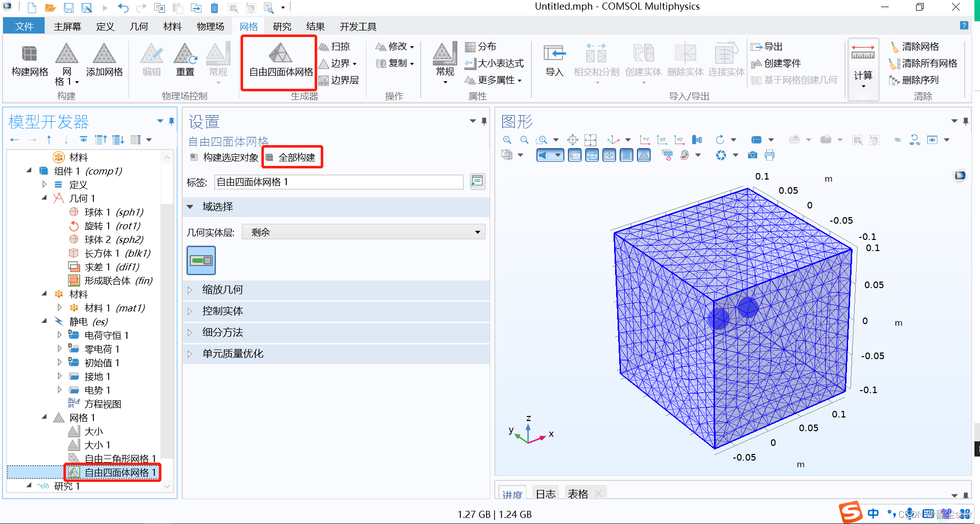
Task: Click the Save icon in quick access toolbar
Action: coord(69,8)
